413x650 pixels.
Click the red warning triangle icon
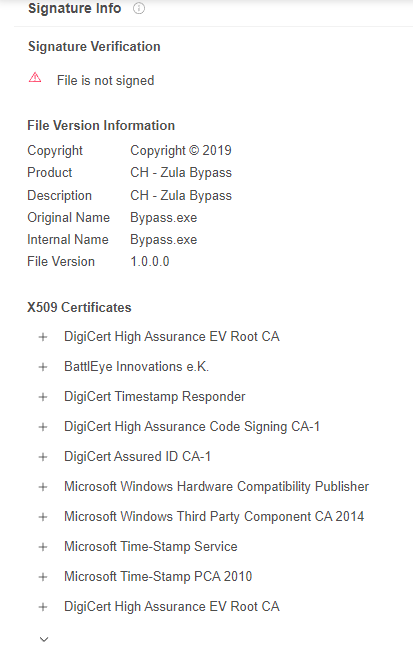click(35, 78)
